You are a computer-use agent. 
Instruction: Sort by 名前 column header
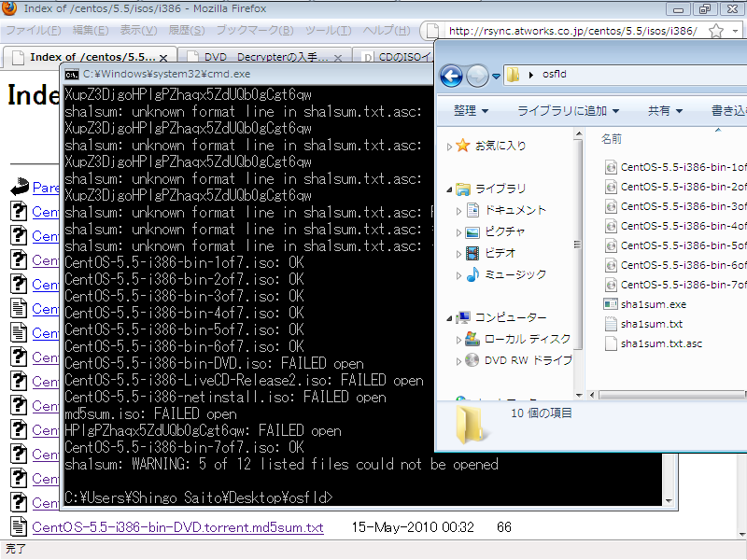pyautogui.click(x=612, y=139)
